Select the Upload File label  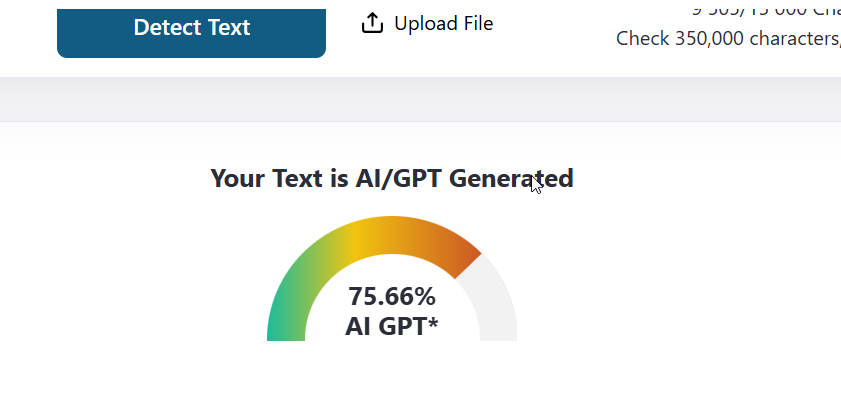(x=443, y=23)
